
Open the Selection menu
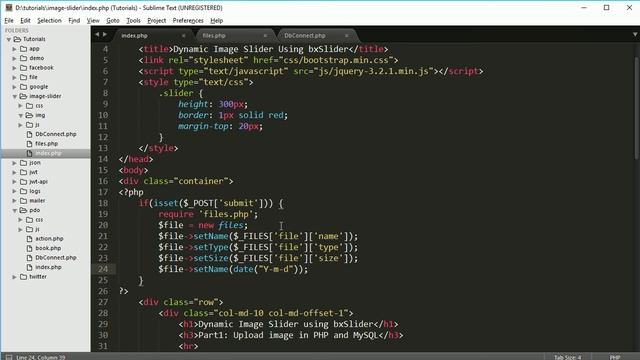(49, 20)
